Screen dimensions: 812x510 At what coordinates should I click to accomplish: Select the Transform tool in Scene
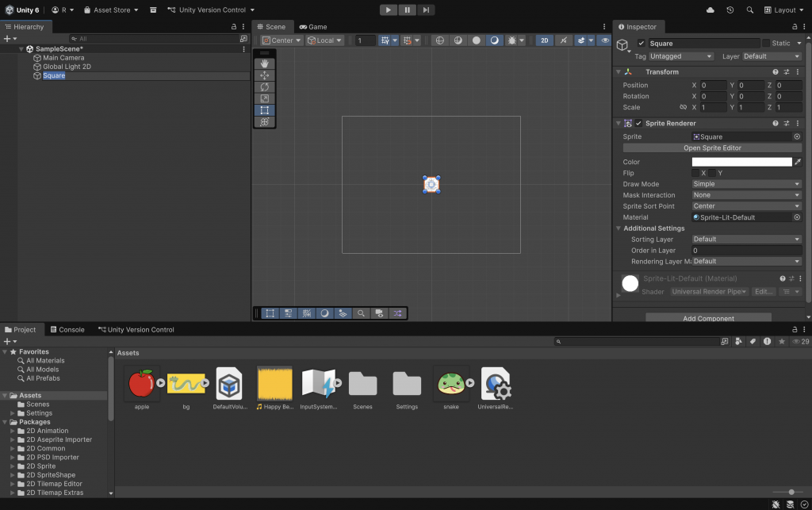[265, 121]
